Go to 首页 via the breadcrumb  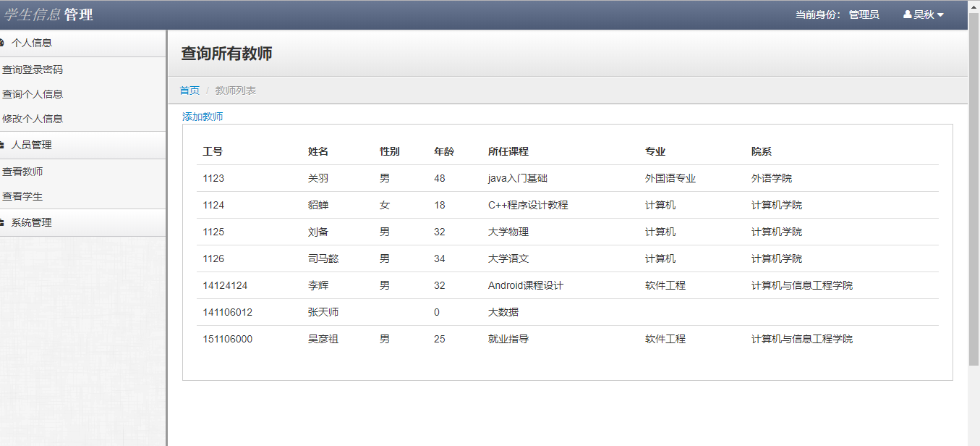[189, 91]
